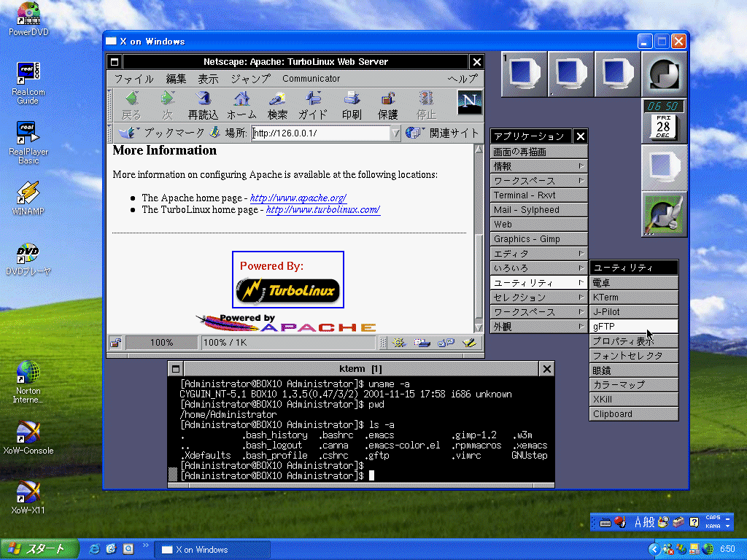
Task: Click the X on Windows taskbar button
Action: coord(212,550)
